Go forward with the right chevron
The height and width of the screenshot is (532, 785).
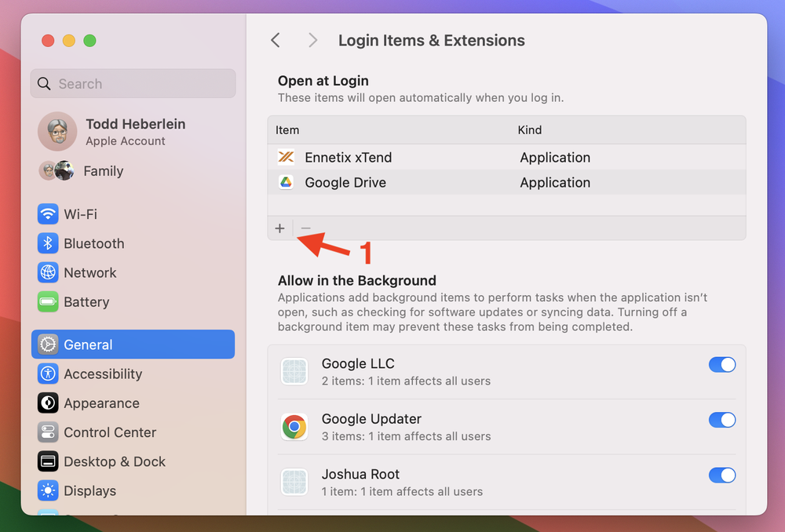[313, 40]
